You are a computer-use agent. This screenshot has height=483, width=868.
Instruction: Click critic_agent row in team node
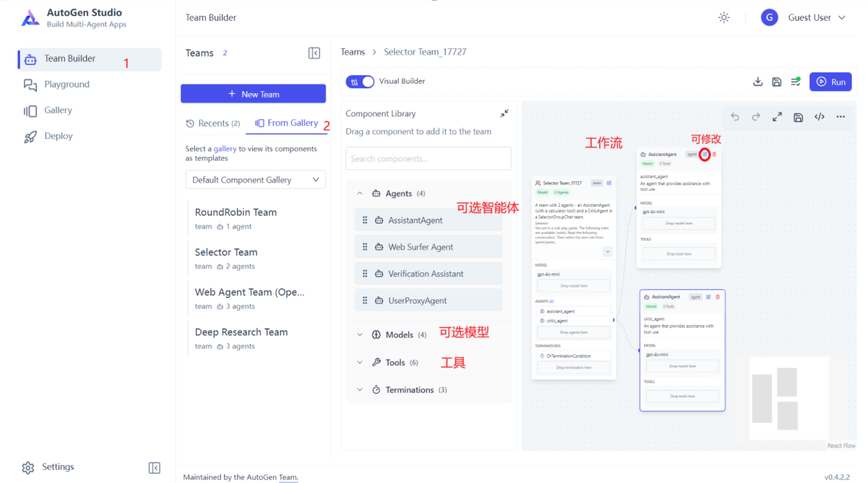click(x=573, y=321)
